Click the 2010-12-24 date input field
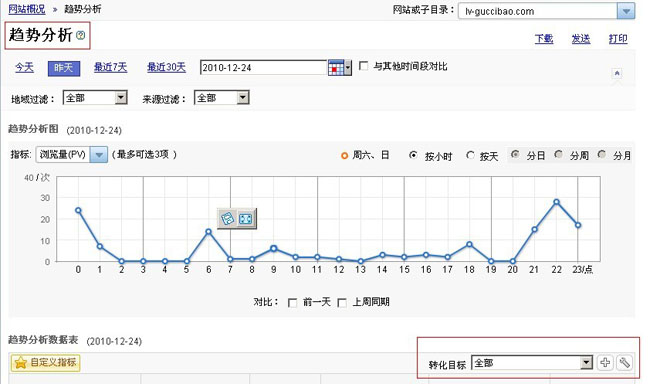This screenshot has width=650, height=384. (x=263, y=68)
